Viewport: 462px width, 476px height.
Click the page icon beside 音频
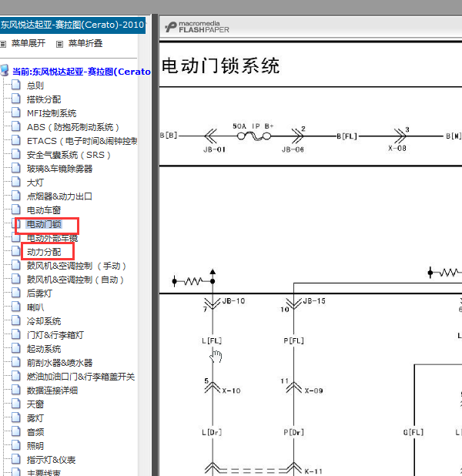[16, 431]
